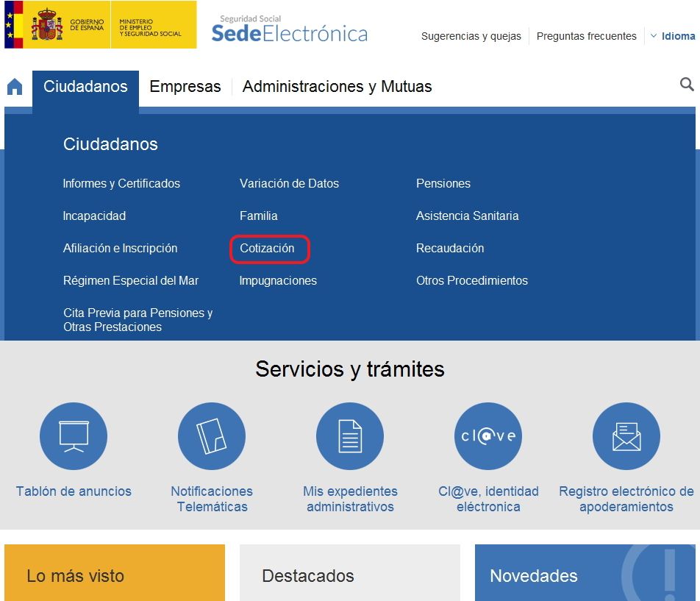Select the Ciudadanos tab
700x601 pixels.
(x=85, y=86)
